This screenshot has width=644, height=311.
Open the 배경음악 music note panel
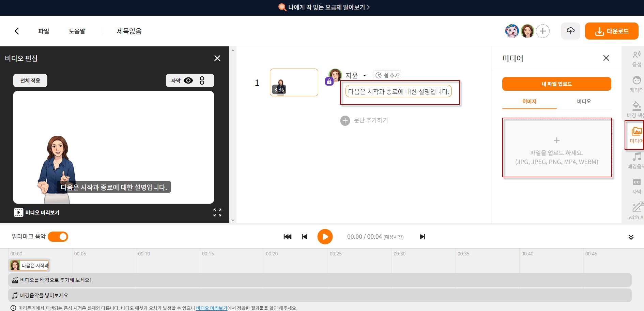[x=636, y=161]
